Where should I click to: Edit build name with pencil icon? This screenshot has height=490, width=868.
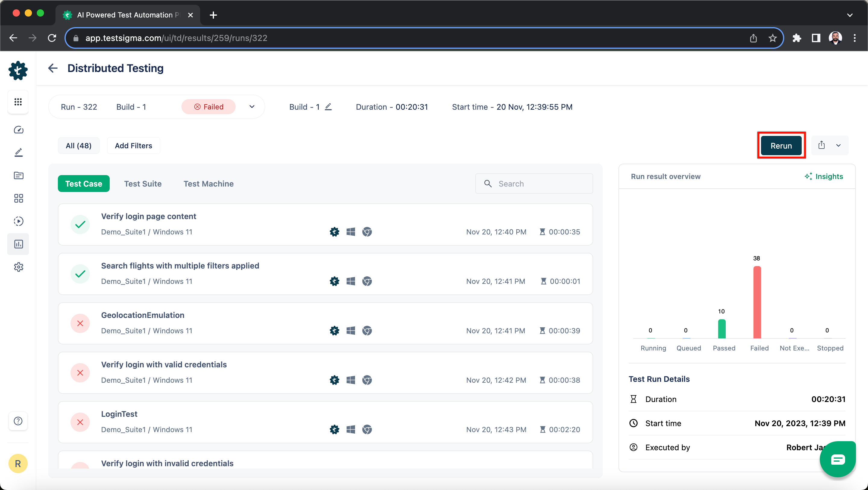point(328,107)
